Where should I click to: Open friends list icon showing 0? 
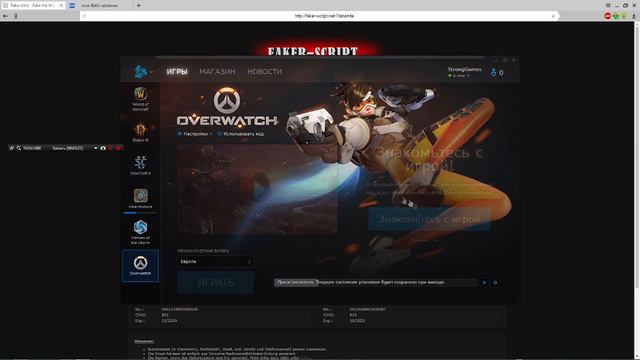point(497,72)
